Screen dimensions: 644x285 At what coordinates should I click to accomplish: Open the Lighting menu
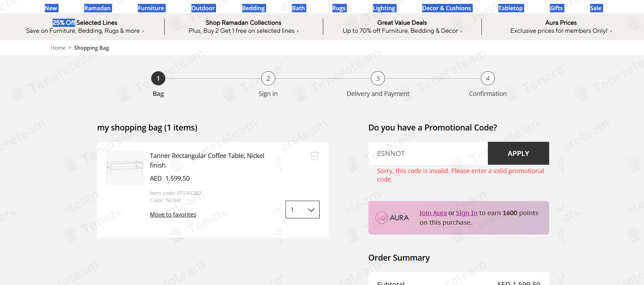384,8
